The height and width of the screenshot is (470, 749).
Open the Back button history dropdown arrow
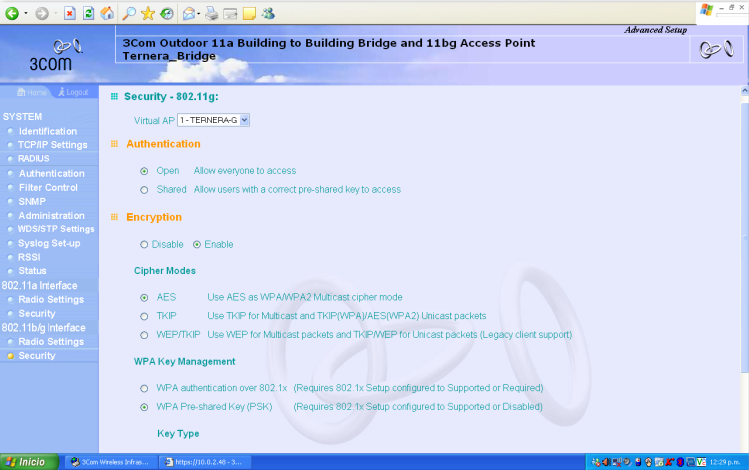24,13
